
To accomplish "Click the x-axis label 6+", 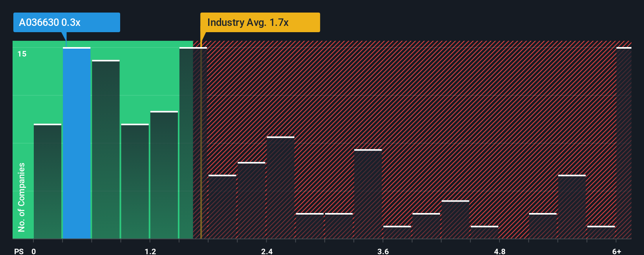I will [617, 251].
